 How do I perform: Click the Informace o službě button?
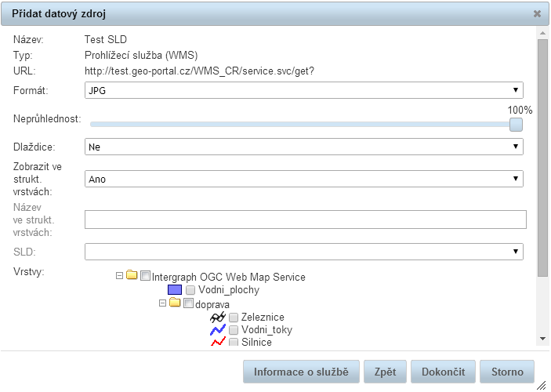point(302,372)
